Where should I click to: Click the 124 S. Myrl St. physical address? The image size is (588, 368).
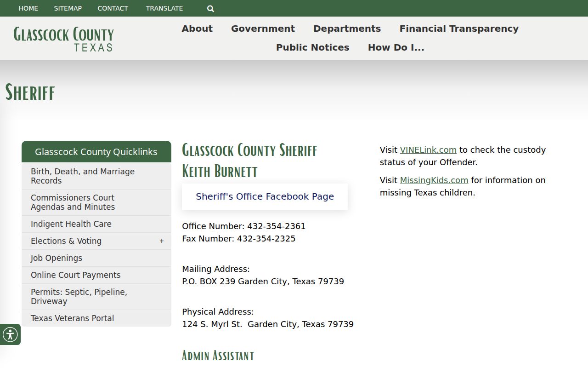tap(268, 324)
